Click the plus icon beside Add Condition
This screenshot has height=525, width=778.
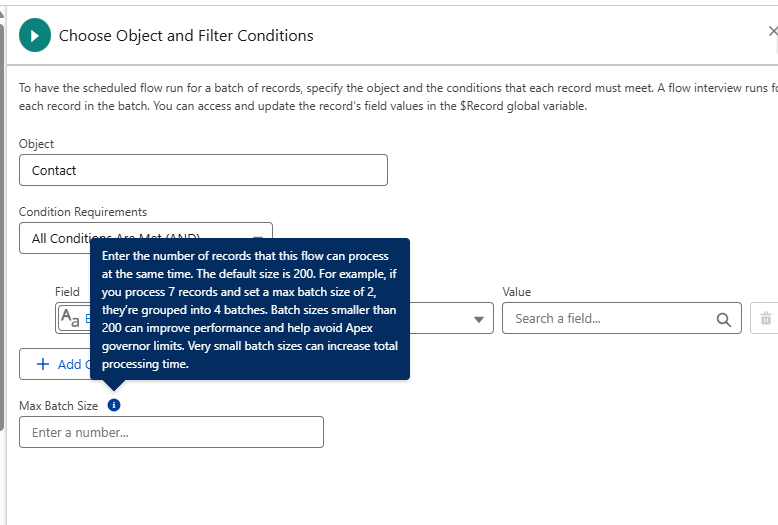[x=43, y=364]
